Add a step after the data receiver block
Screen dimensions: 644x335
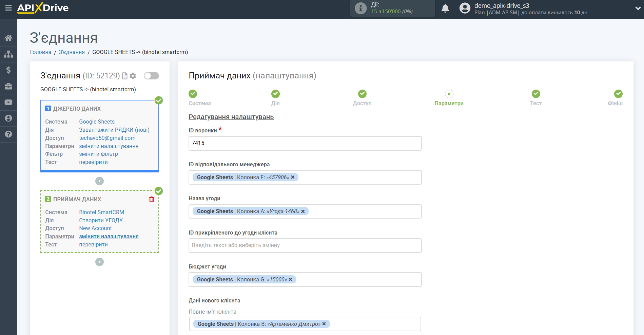click(x=99, y=262)
